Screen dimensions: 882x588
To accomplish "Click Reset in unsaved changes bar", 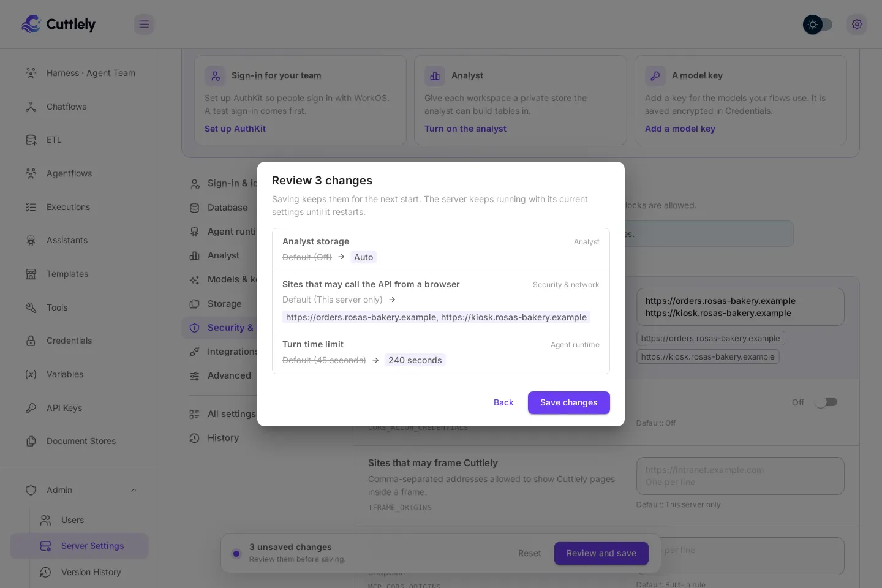I will (x=530, y=553).
